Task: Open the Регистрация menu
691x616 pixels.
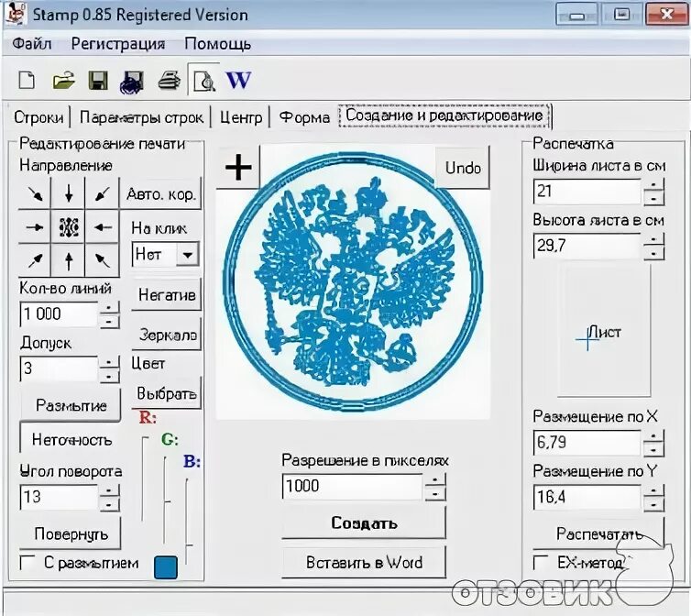Action: coord(117,44)
